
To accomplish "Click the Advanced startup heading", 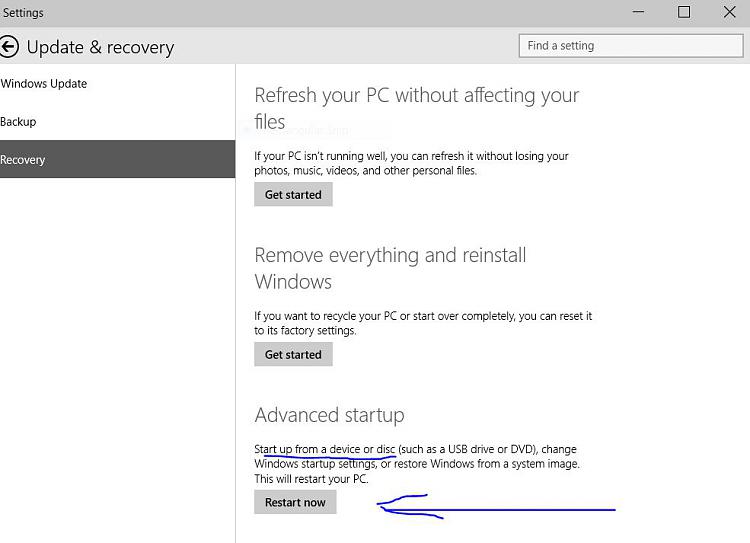I will 330,415.
